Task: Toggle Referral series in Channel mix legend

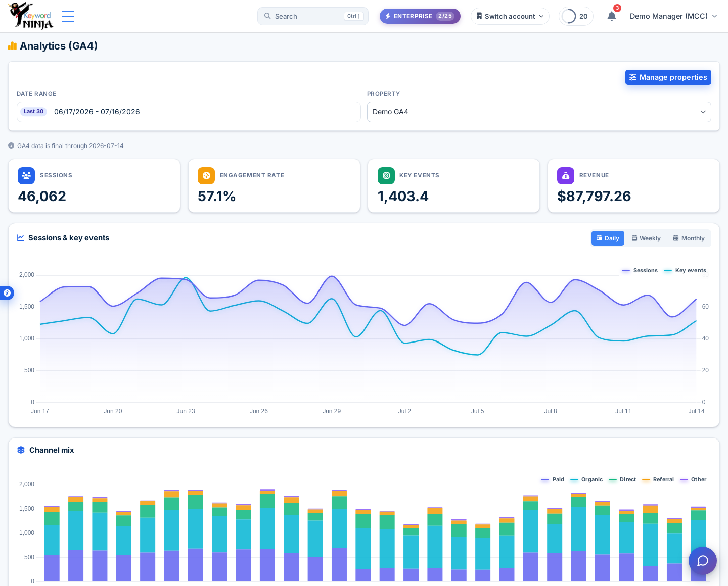Action: 658,479
